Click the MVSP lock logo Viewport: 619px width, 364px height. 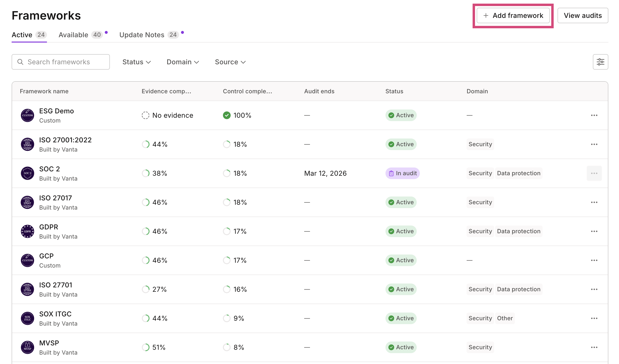point(27,347)
